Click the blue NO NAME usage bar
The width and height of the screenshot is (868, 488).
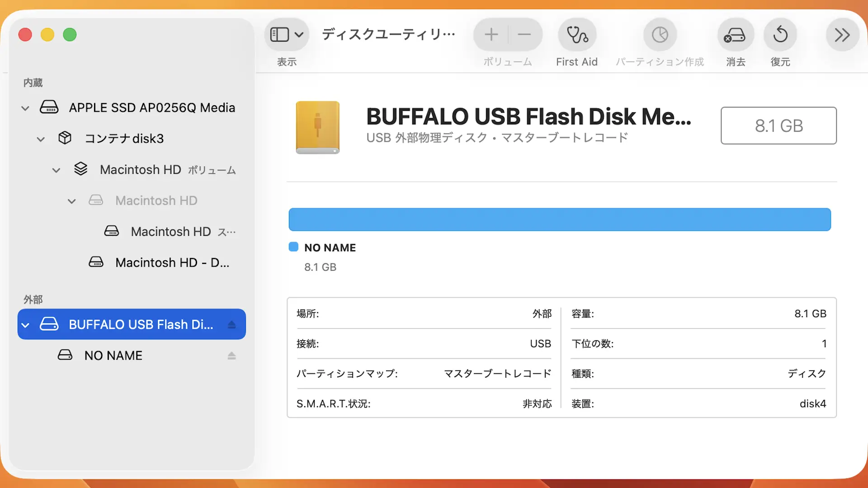(x=560, y=220)
